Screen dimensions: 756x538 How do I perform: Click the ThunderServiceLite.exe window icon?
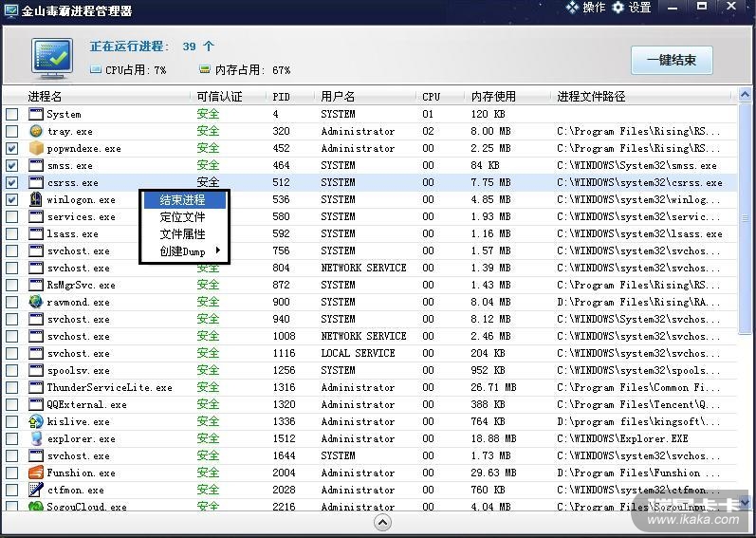click(x=36, y=387)
